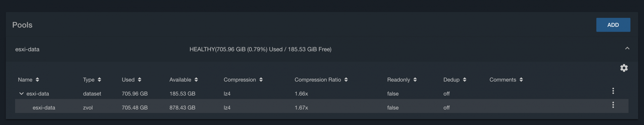Open actions menu for esxi-data zvol row

pos(613,105)
